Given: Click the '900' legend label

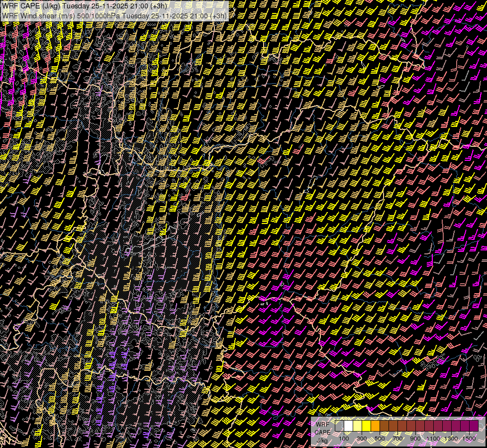Looking at the screenshot, I should click(x=415, y=439).
